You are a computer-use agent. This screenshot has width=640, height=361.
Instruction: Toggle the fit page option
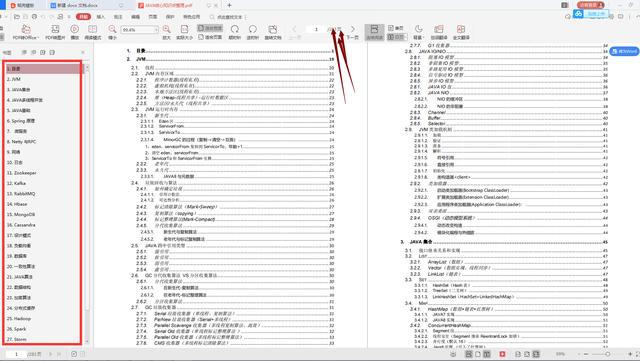pos(210,37)
